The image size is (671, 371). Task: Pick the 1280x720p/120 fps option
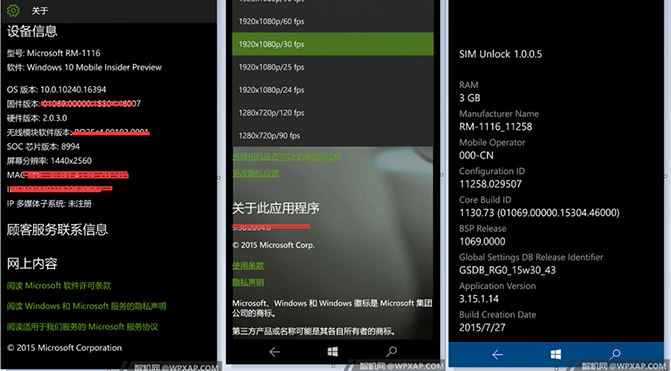point(333,113)
